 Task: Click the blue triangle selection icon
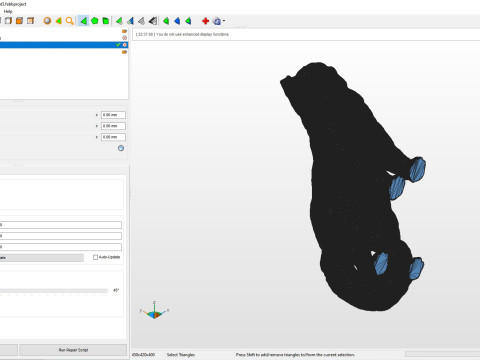click(x=177, y=21)
